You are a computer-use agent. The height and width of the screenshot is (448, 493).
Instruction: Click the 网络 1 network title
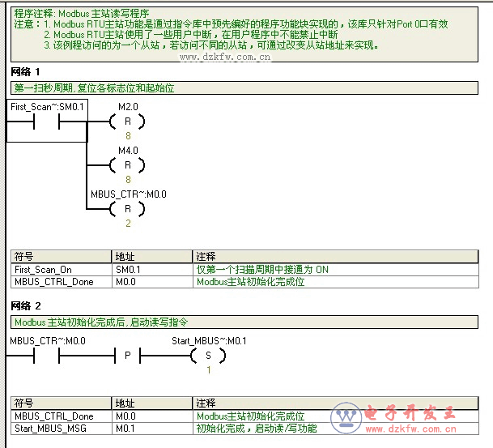pyautogui.click(x=26, y=73)
